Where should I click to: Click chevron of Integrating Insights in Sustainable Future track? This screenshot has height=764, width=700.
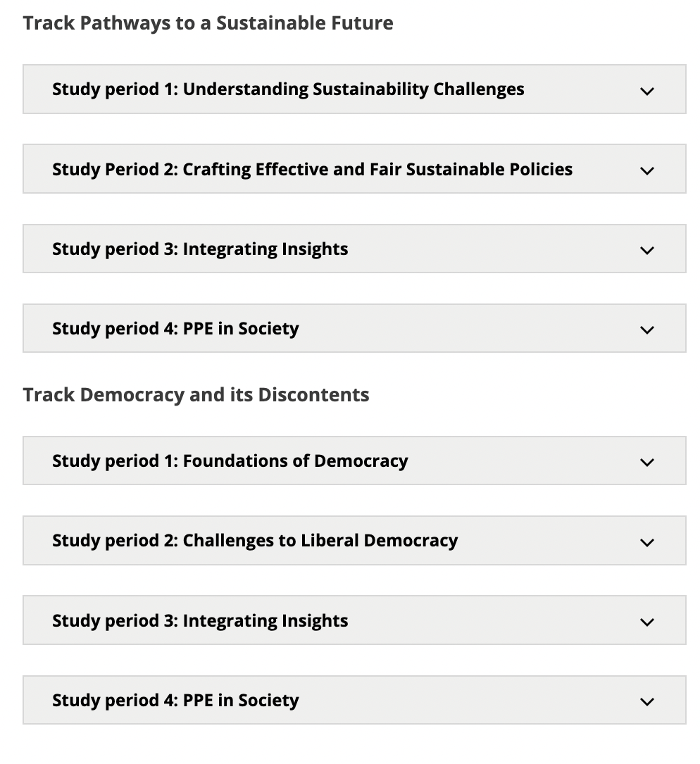point(646,250)
